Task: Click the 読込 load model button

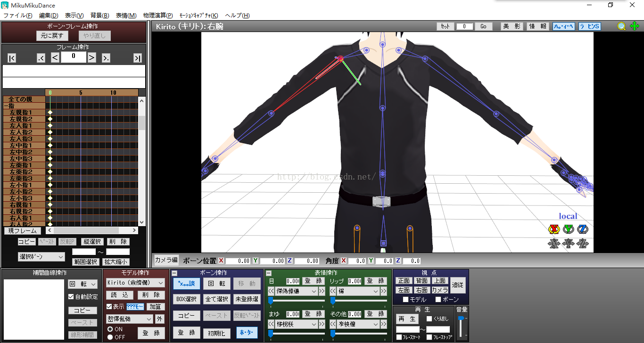Action: 119,295
